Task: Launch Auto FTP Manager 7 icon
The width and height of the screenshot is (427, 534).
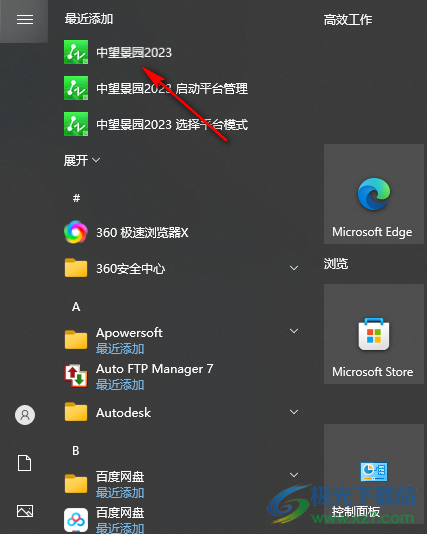Action: coord(76,376)
